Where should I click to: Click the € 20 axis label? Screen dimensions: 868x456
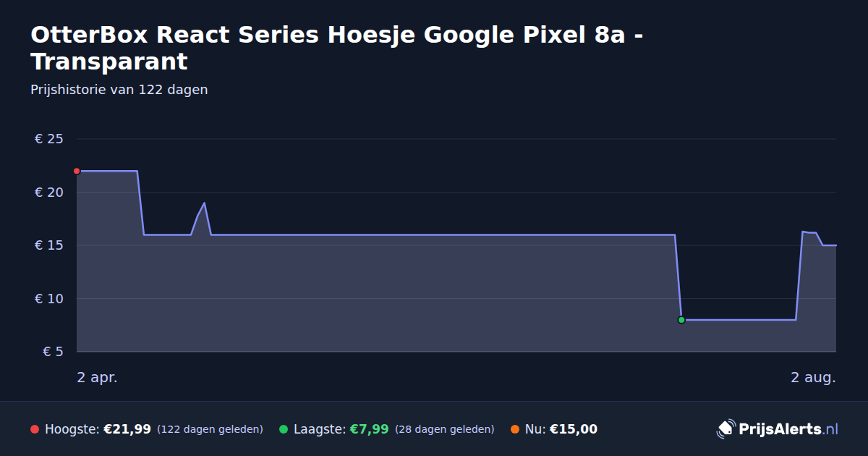coord(49,193)
